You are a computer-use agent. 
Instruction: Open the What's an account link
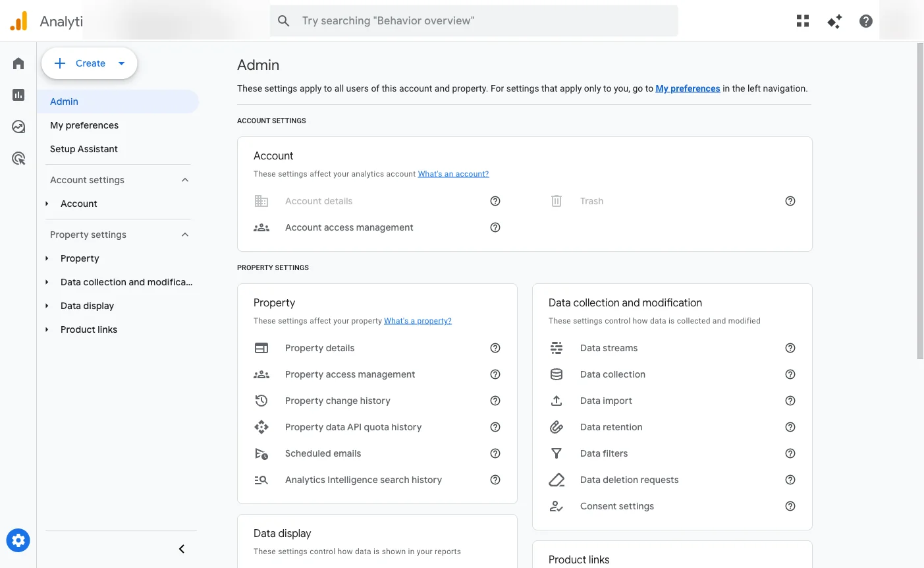tap(453, 173)
